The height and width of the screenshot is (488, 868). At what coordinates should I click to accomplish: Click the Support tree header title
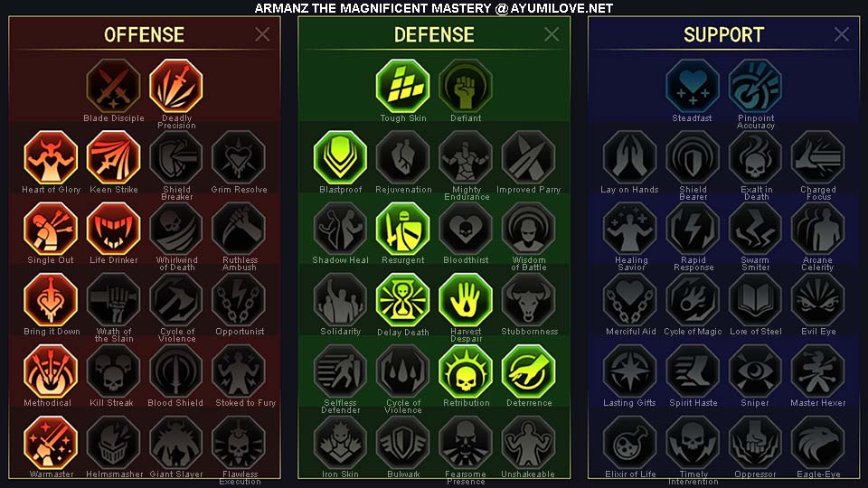[x=723, y=35]
